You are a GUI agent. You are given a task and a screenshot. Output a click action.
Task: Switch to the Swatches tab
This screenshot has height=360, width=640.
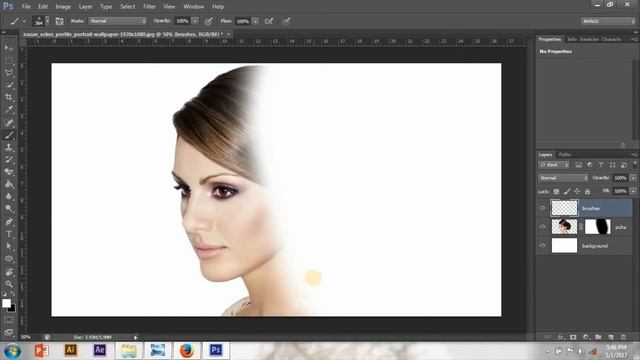click(x=589, y=39)
